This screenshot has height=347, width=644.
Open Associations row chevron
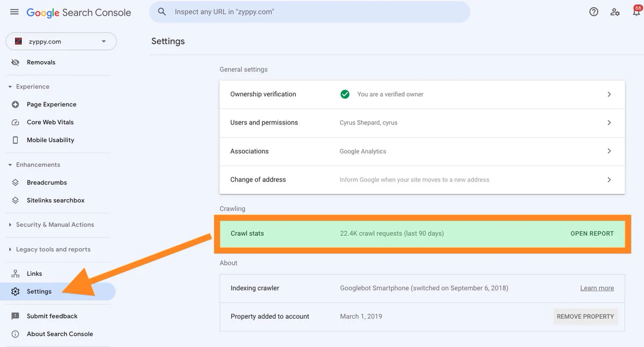[609, 151]
